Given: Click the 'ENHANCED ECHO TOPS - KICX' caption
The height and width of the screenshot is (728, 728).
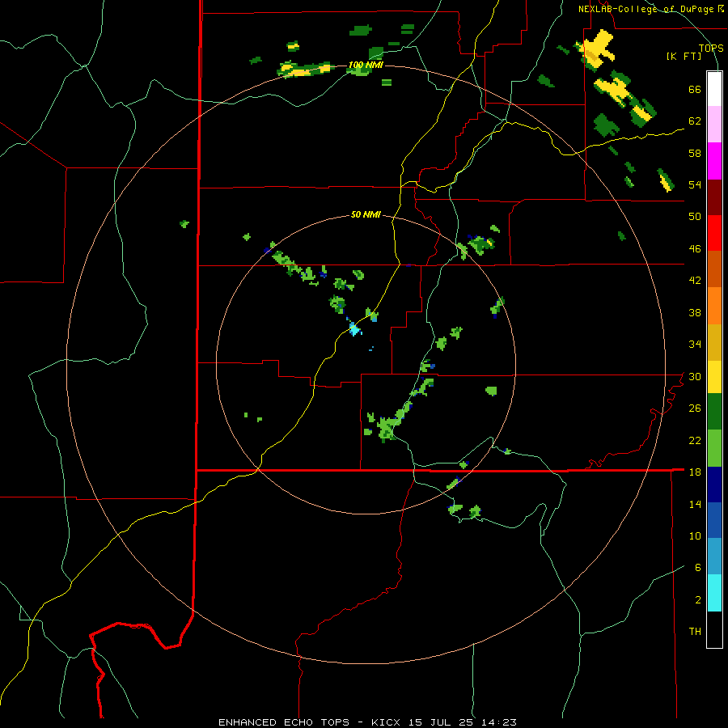Looking at the screenshot, I should [x=309, y=722].
